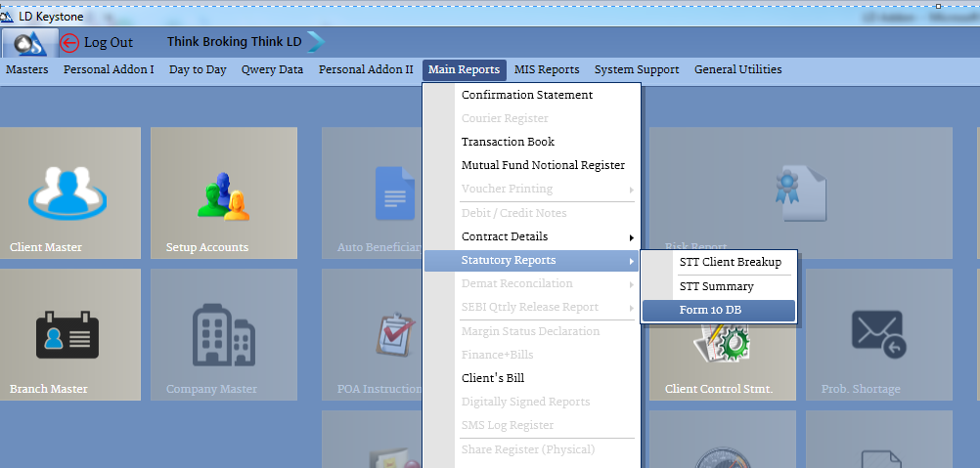Screen dimensions: 980x468
Task: Open the Client Master tile icon
Action: (68, 191)
